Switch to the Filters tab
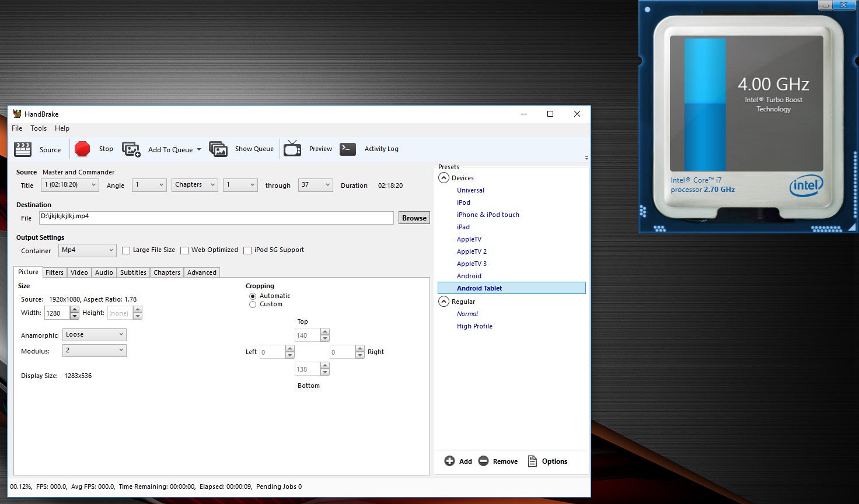This screenshot has height=504, width=859. click(x=54, y=272)
